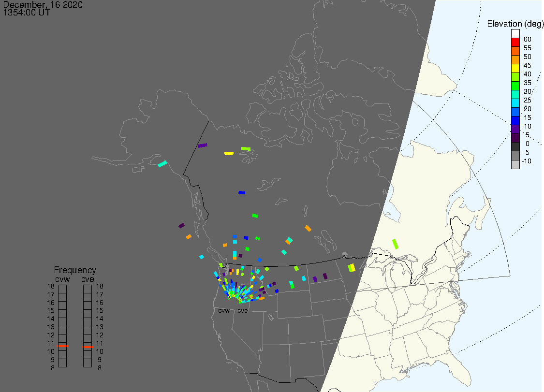Screen dimensions: 544x392
Task: Select the red frequency marker in the cve column
Action: click(88, 347)
